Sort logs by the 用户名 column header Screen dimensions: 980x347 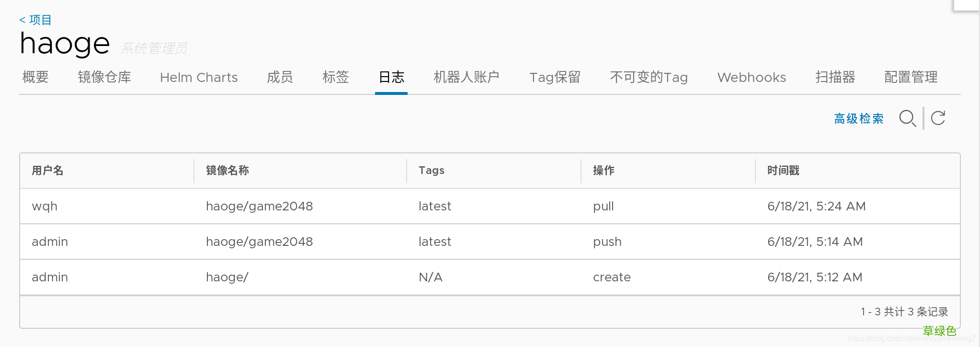[47, 170]
